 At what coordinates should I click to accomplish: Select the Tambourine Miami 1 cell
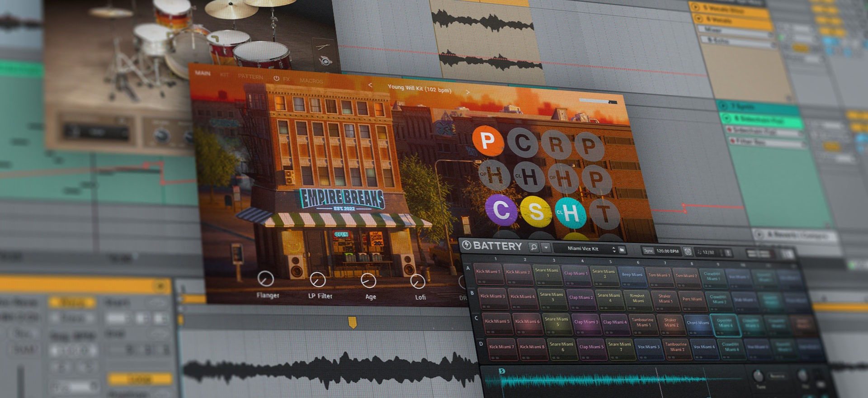tap(644, 325)
